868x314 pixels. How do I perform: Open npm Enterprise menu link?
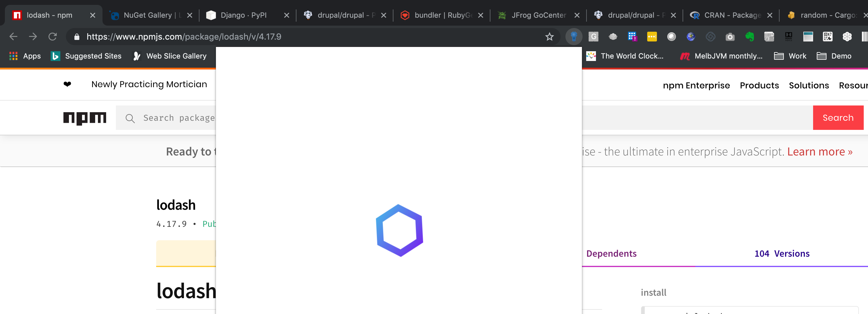(696, 86)
